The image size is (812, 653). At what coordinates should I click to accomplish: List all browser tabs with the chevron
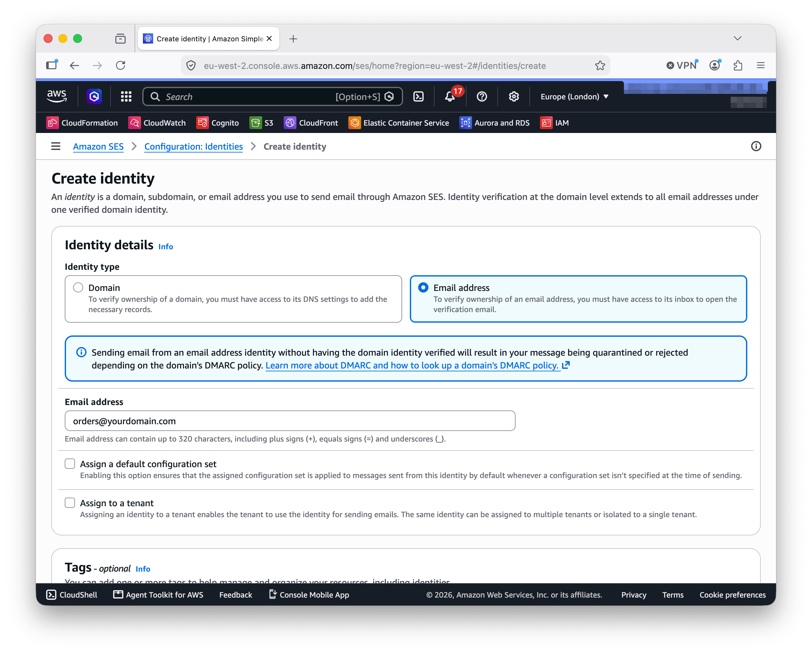pos(737,38)
